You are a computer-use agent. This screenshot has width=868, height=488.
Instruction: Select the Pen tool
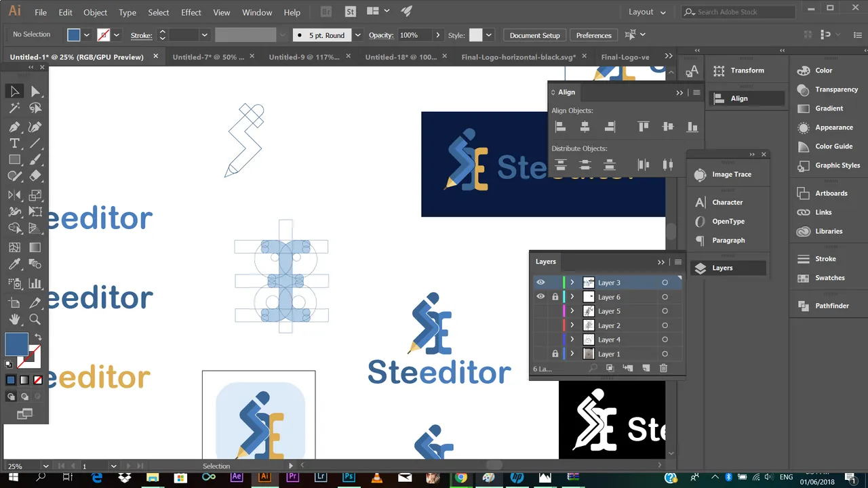(14, 127)
